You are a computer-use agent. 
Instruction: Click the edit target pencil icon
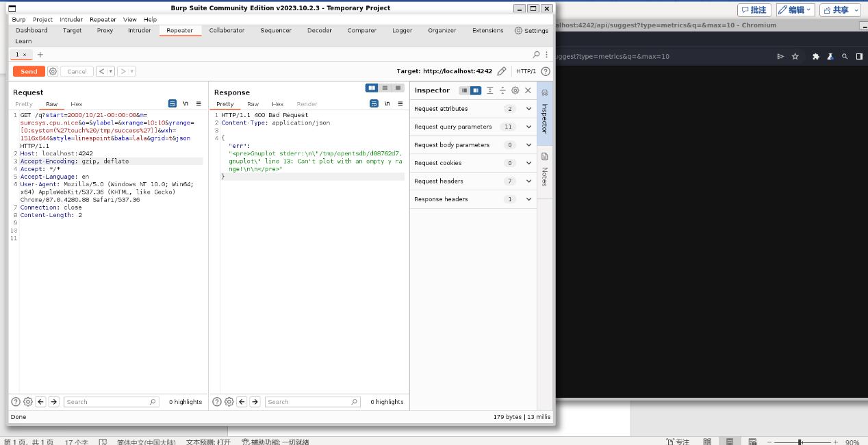502,71
